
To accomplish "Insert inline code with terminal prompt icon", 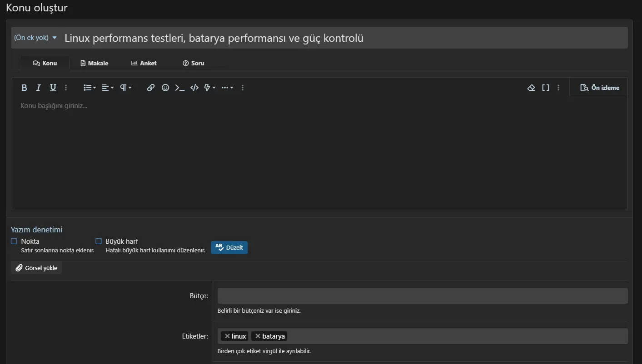I will pos(180,88).
